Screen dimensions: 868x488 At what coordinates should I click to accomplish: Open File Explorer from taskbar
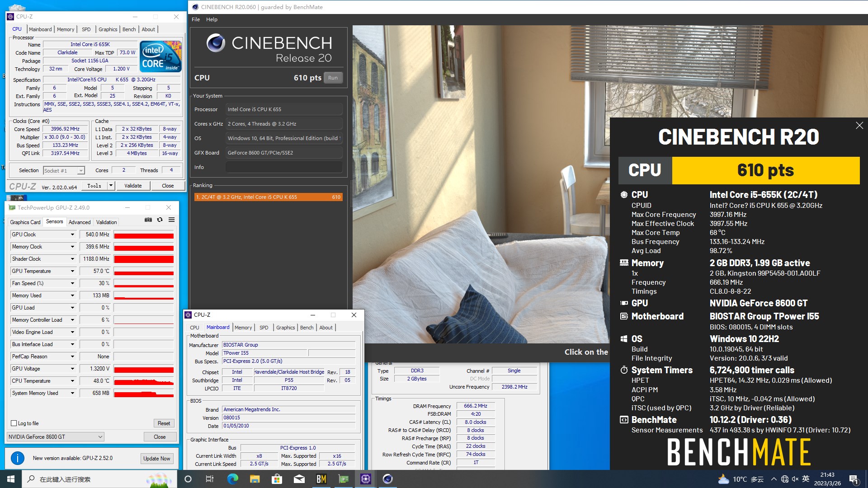pyautogui.click(x=255, y=479)
